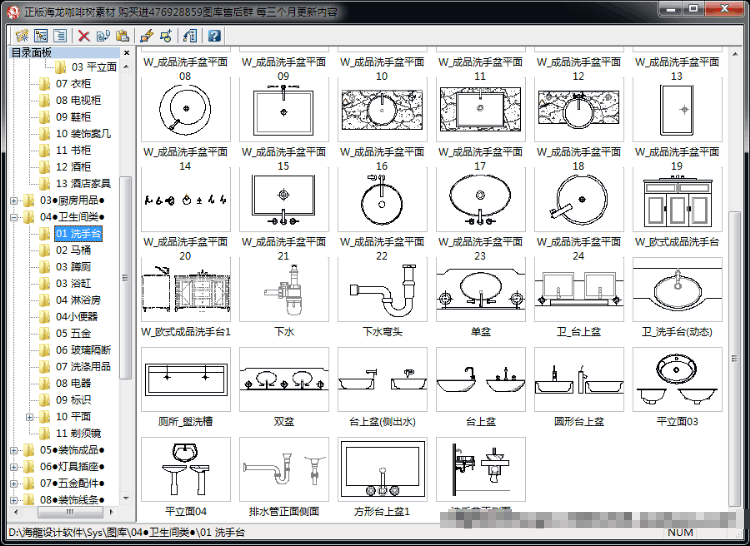Open the 07 衣柜 folder
Image resolution: width=750 pixels, height=546 pixels.
point(73,84)
